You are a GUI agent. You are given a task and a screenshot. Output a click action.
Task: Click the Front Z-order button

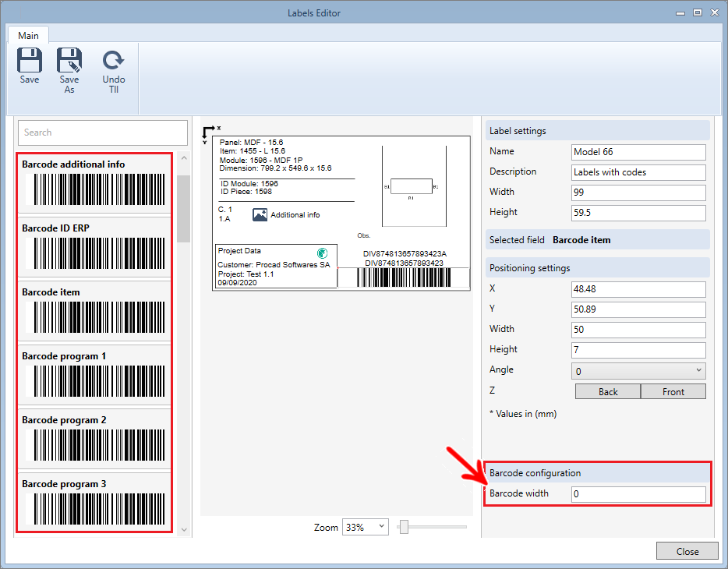tap(673, 391)
